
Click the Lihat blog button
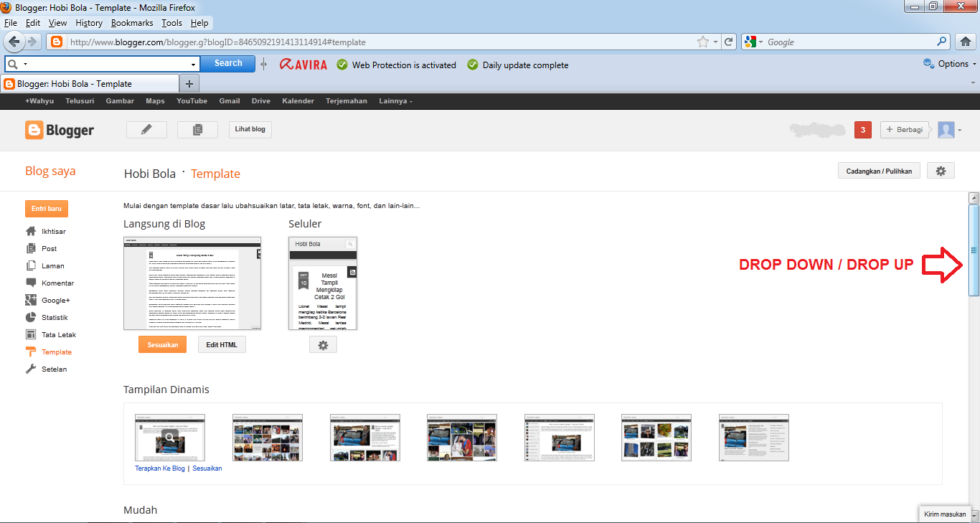[250, 130]
